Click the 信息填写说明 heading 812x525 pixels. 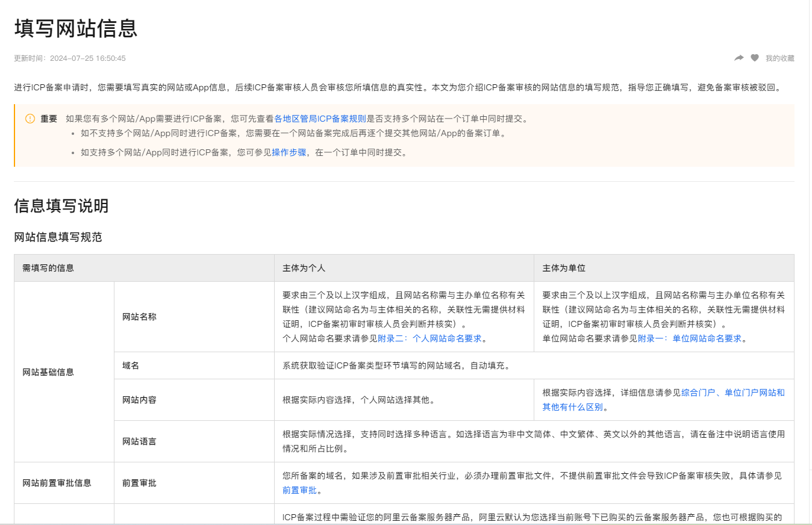tap(61, 206)
